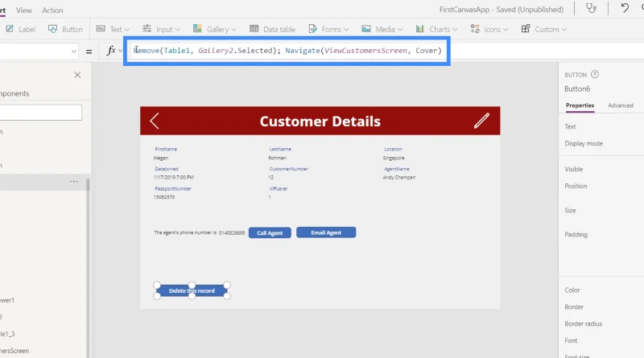Image resolution: width=644 pixels, height=358 pixels.
Task: Switch to the Advanced tab
Action: 620,105
